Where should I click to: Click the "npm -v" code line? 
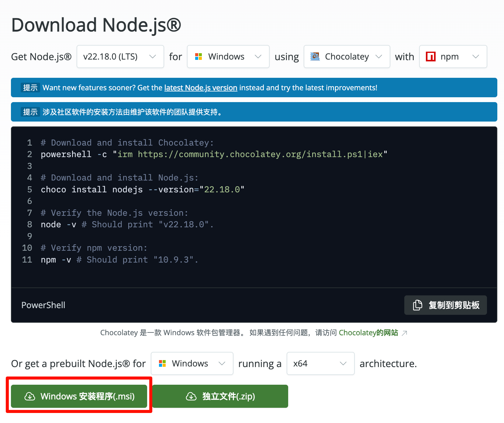click(119, 260)
